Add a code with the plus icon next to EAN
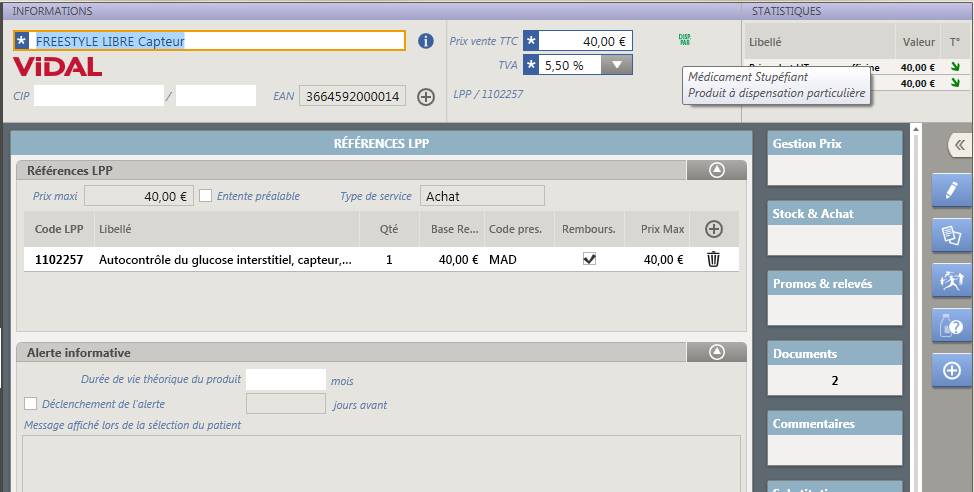Viewport: 974px width, 492px height. (x=426, y=97)
